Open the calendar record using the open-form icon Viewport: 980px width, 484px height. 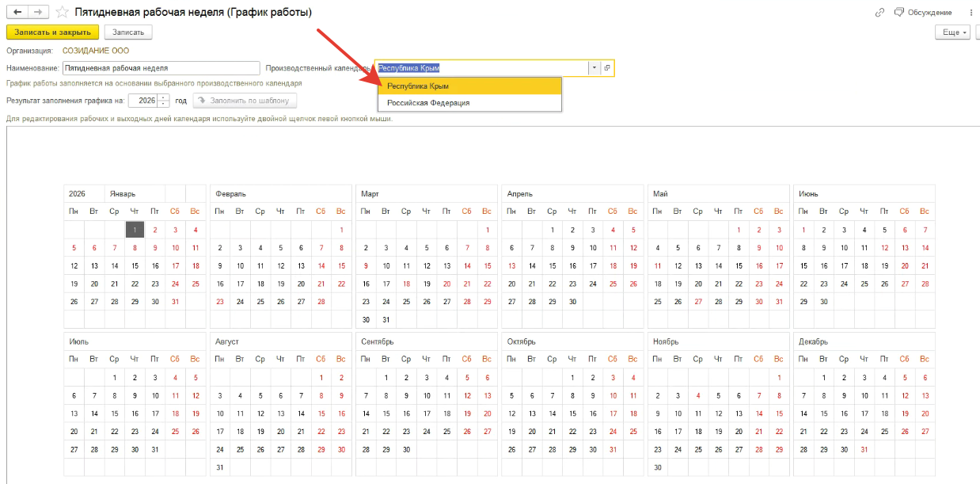point(607,68)
